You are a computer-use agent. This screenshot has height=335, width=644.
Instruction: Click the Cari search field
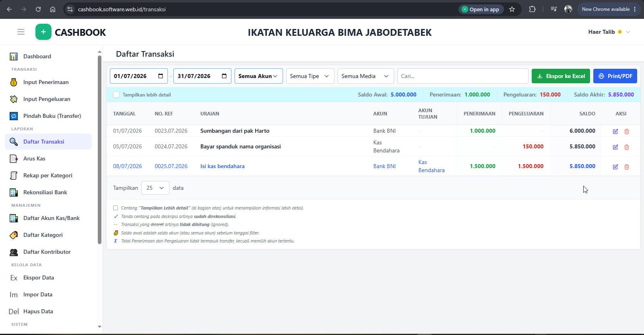(462, 76)
